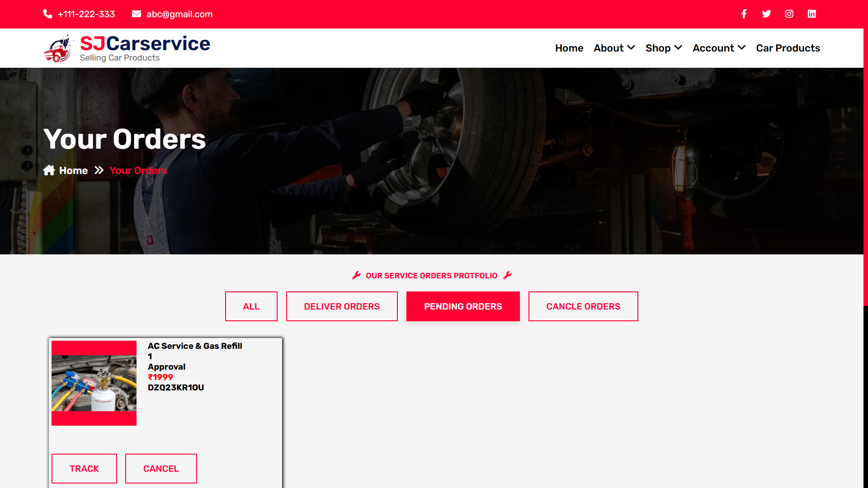
Task: Click the AC Service product thumbnail
Action: point(94,383)
